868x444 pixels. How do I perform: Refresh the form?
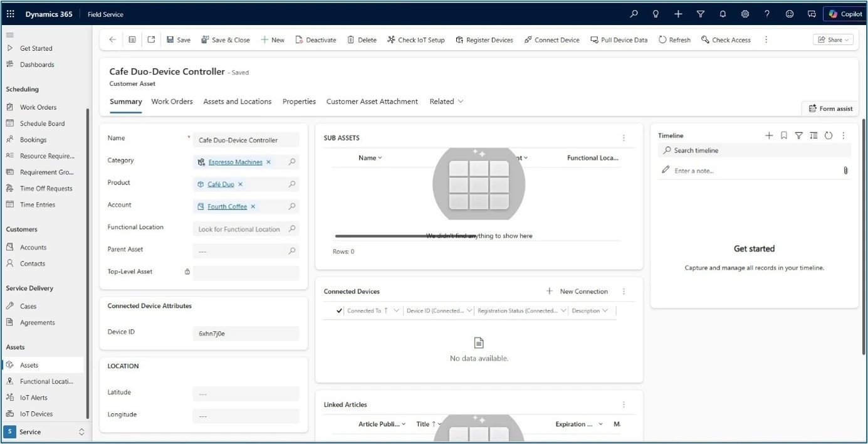coord(674,40)
